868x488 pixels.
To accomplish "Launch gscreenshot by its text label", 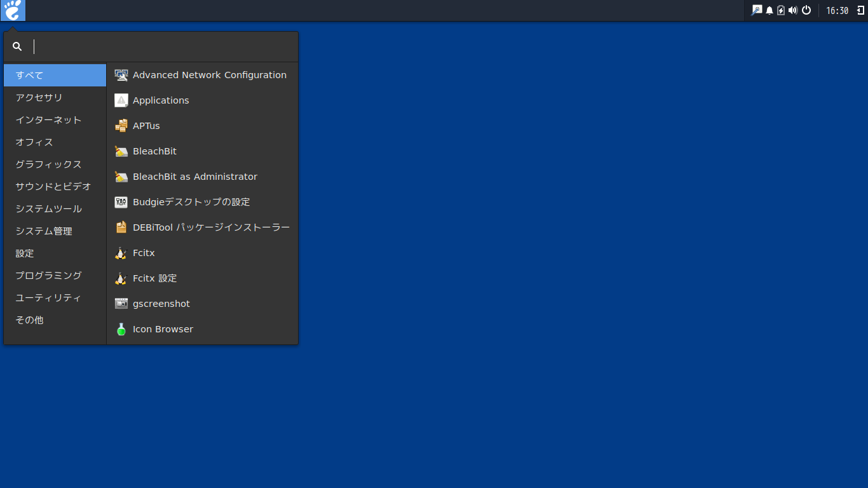I will (161, 304).
